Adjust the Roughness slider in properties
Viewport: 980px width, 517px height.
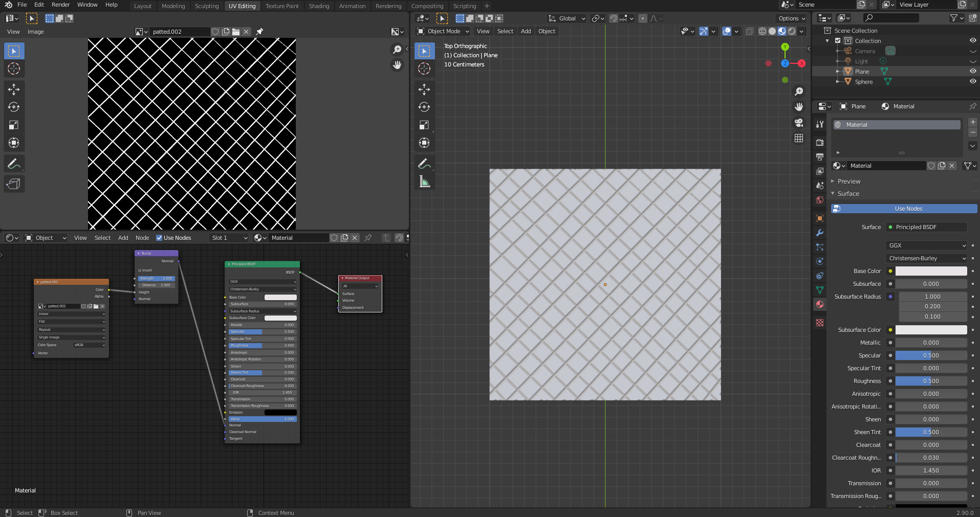click(930, 381)
